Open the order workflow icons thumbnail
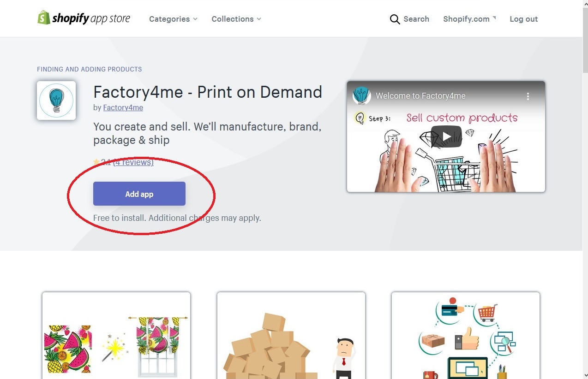 tap(466, 335)
